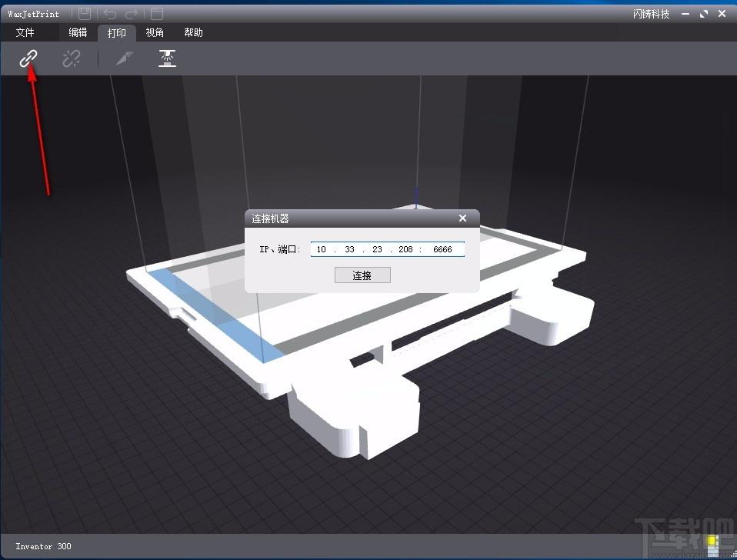Click the send print job icon
The width and height of the screenshot is (737, 560).
(124, 58)
